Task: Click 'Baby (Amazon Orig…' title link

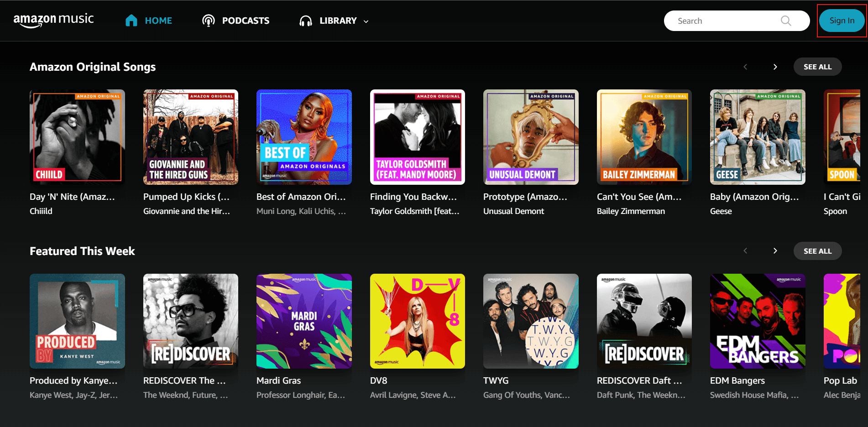Action: [x=754, y=197]
